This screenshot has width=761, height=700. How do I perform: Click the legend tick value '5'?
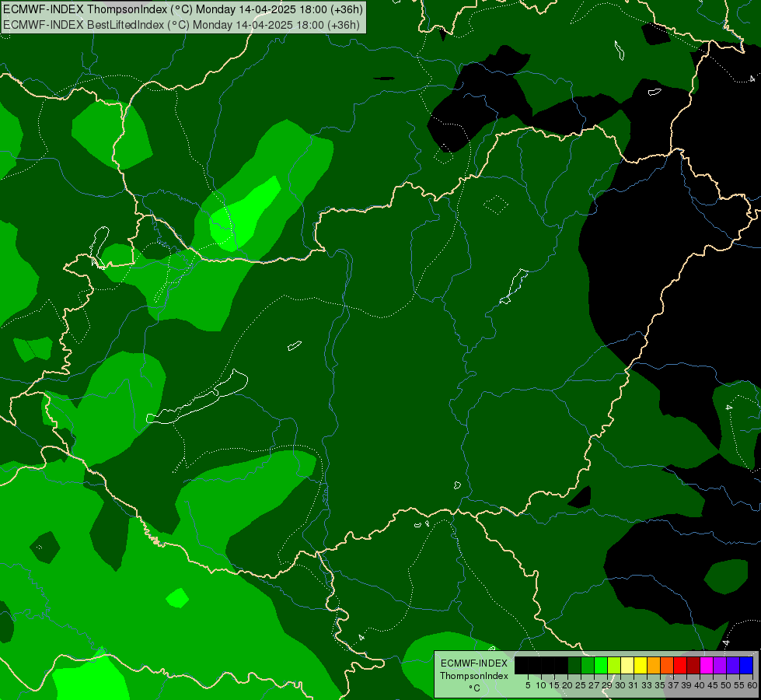528,685
